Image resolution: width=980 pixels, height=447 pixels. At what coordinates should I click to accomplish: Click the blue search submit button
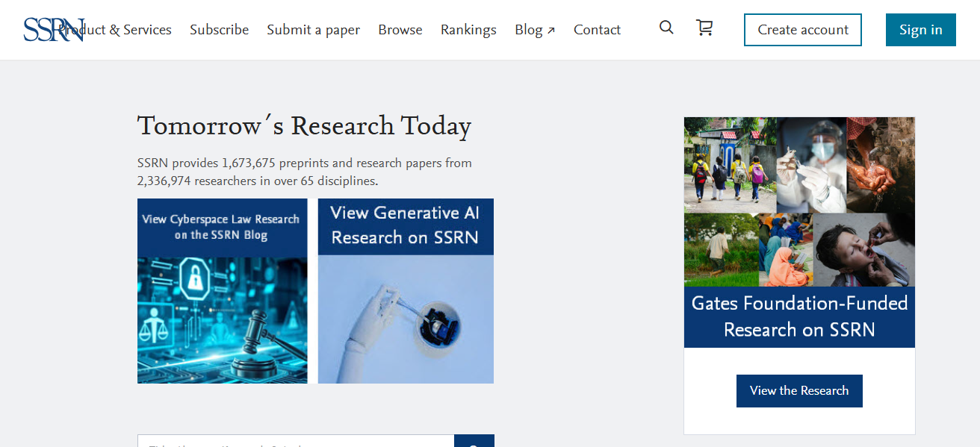coord(474,441)
